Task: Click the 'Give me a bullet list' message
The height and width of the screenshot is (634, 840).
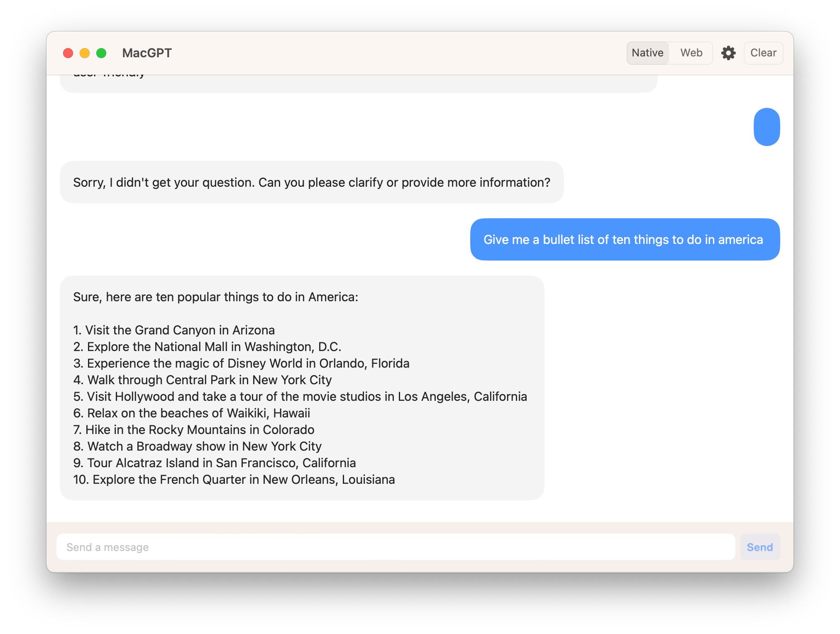Action: pos(624,239)
